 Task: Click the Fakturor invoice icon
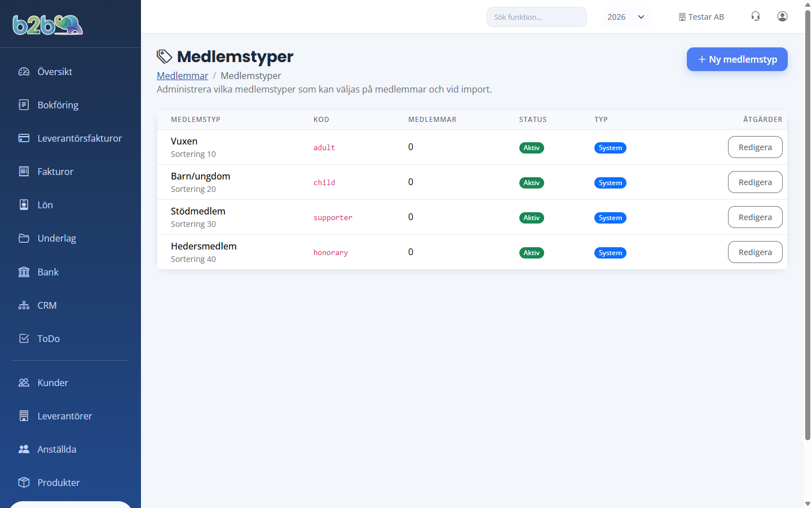[24, 172]
